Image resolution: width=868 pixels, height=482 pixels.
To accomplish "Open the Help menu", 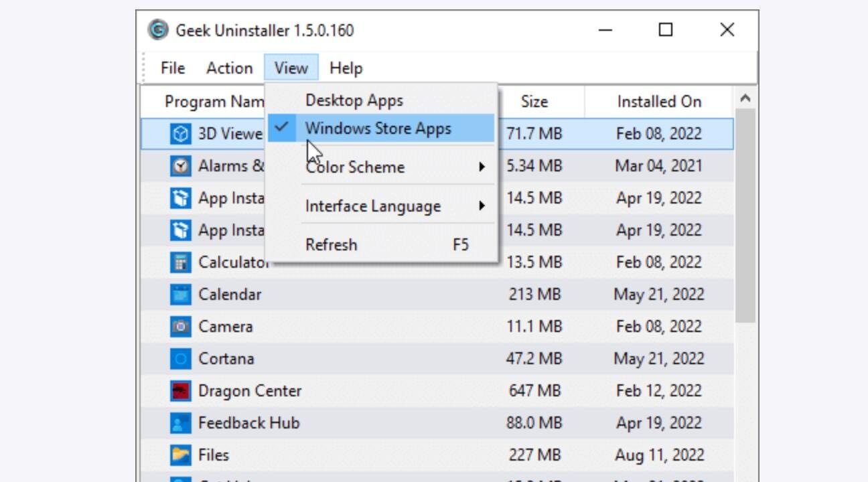I will point(346,68).
